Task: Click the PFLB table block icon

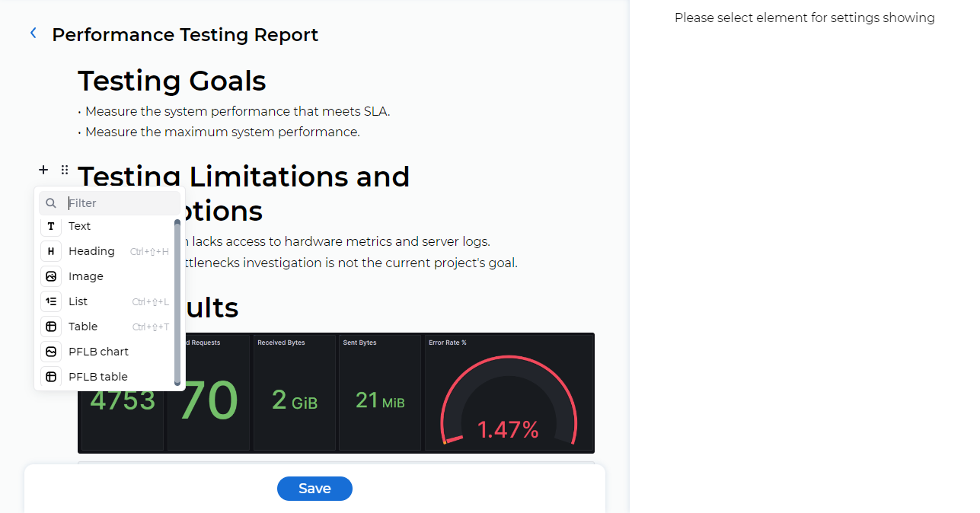Action: [51, 377]
